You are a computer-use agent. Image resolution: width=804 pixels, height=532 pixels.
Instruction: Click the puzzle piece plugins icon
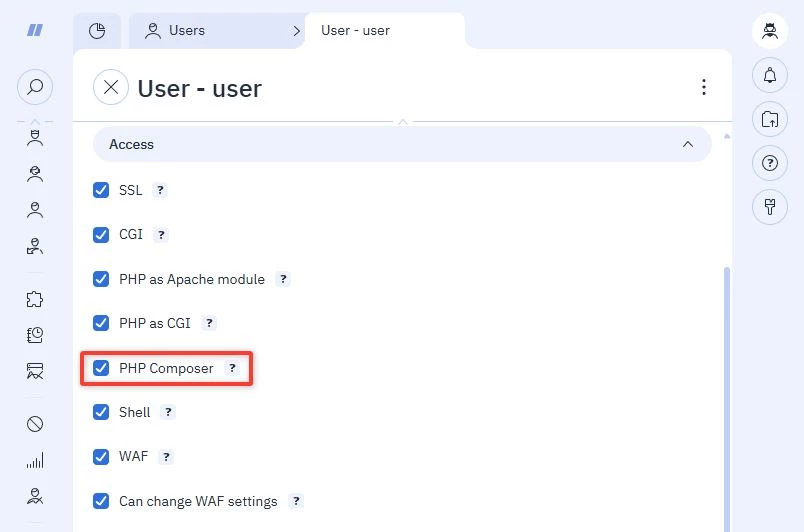click(35, 299)
